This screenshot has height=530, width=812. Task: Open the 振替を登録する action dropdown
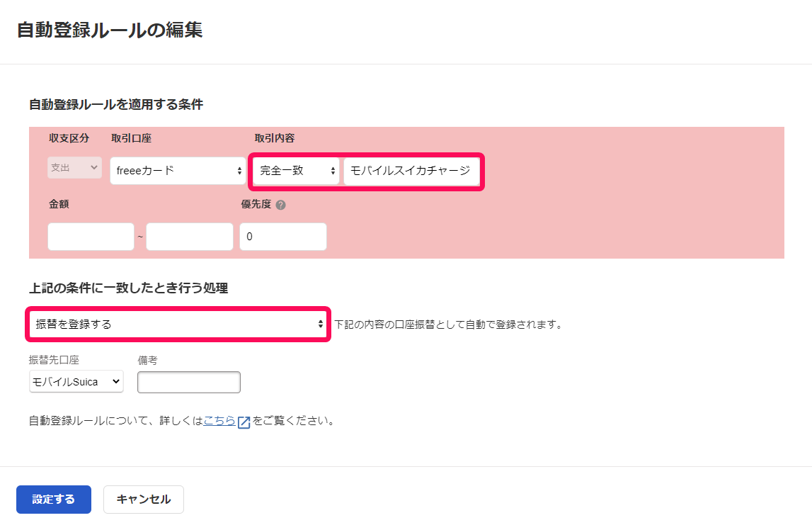[x=178, y=325]
